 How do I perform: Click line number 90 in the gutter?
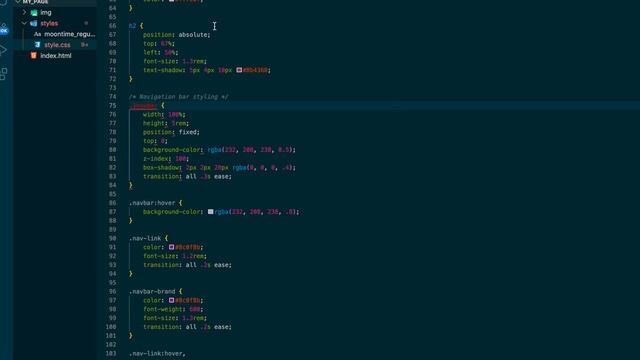point(112,238)
